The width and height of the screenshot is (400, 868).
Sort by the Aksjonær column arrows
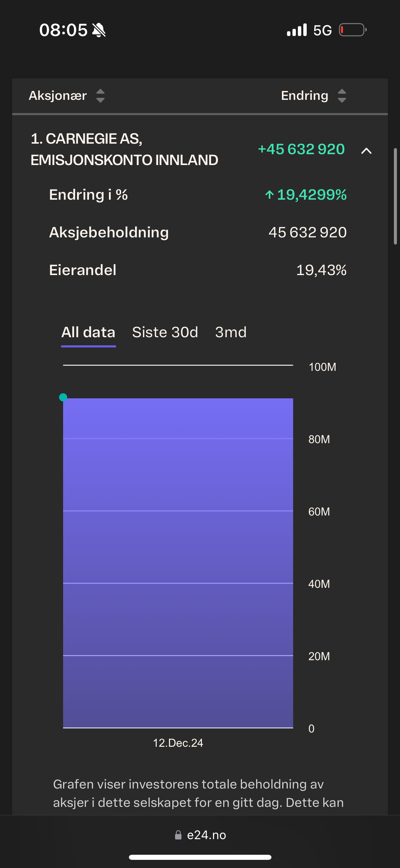[100, 96]
